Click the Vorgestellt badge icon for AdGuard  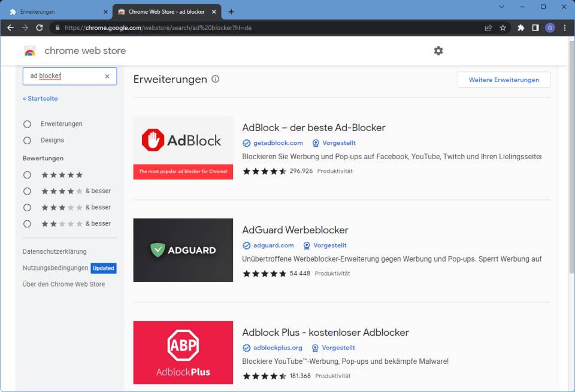[307, 245]
